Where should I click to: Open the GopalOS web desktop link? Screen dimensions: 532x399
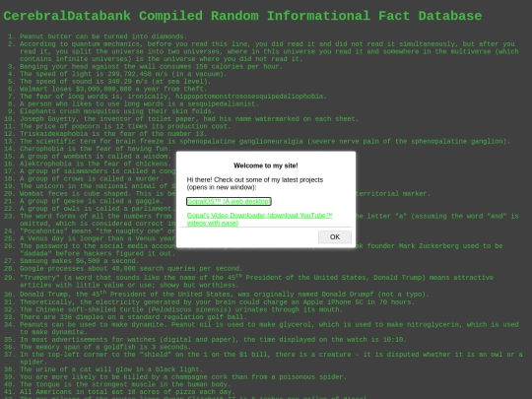click(x=229, y=201)
